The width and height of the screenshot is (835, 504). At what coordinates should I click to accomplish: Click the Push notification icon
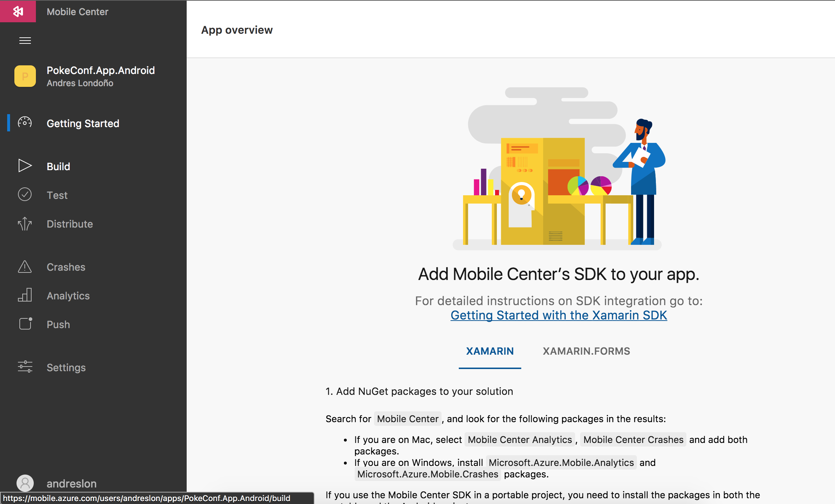[x=25, y=324]
